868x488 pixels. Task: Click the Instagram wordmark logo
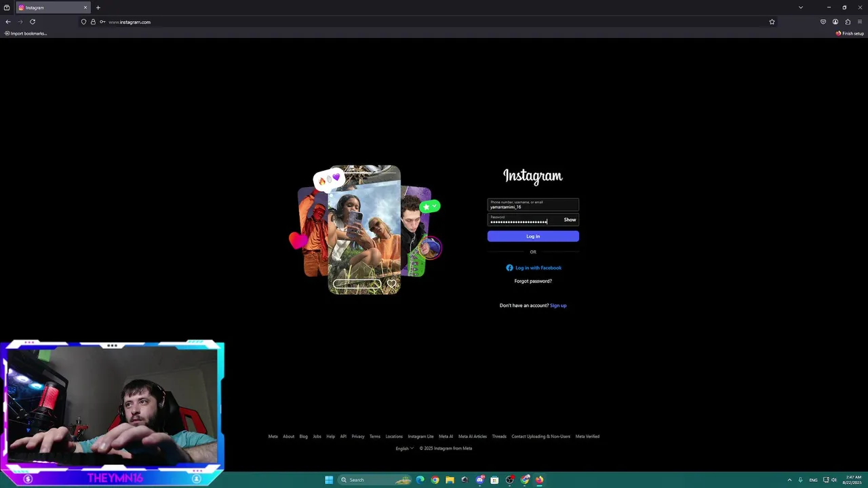533,176
